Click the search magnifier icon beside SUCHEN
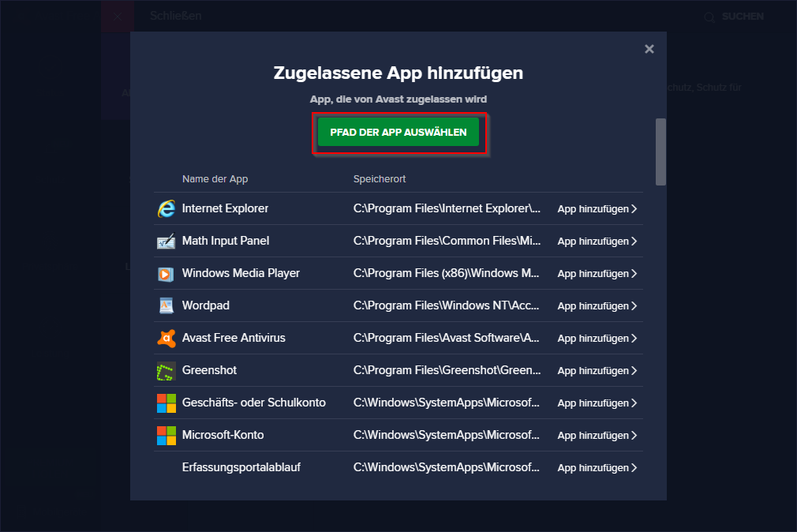Image resolution: width=797 pixels, height=532 pixels. point(709,17)
